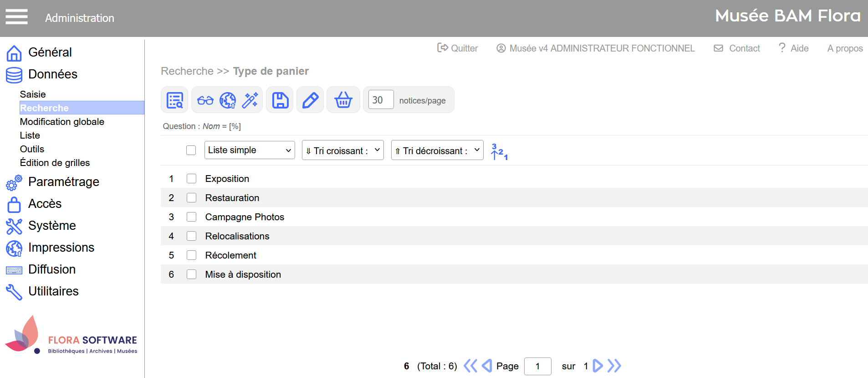The image size is (868, 378).
Task: Click the save floppy disk icon
Action: [x=280, y=100]
